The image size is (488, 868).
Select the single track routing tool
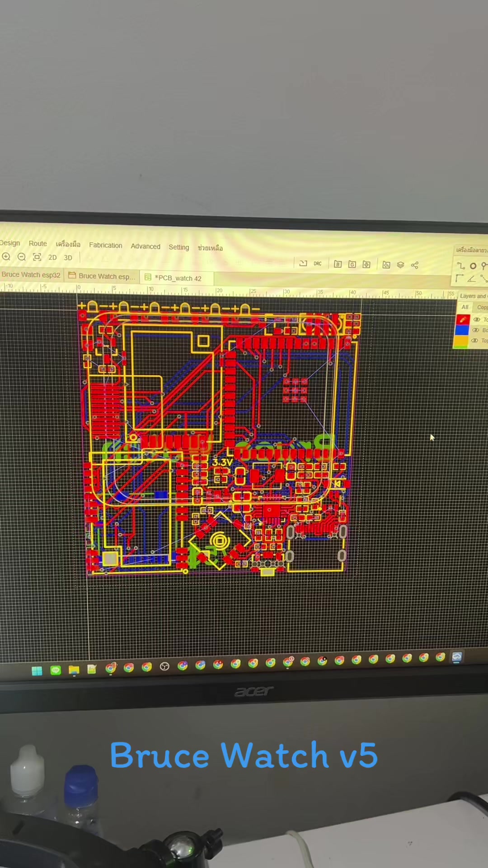pyautogui.click(x=460, y=266)
